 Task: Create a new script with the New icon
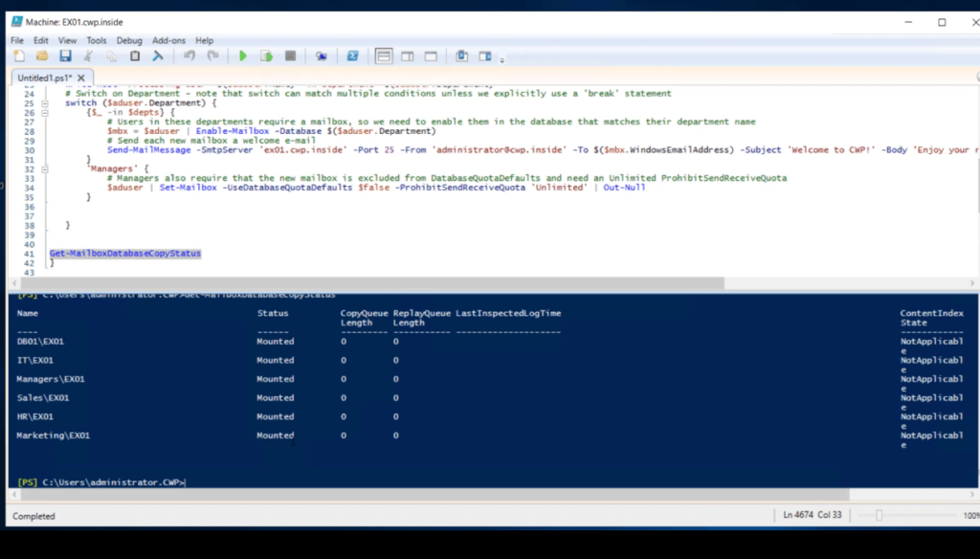pos(18,56)
